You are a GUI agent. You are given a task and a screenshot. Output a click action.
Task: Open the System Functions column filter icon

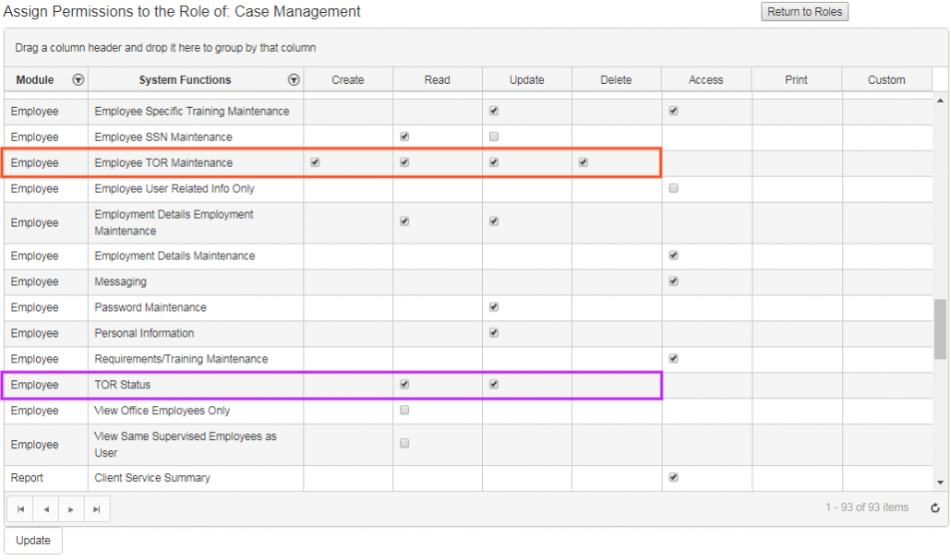(x=294, y=80)
